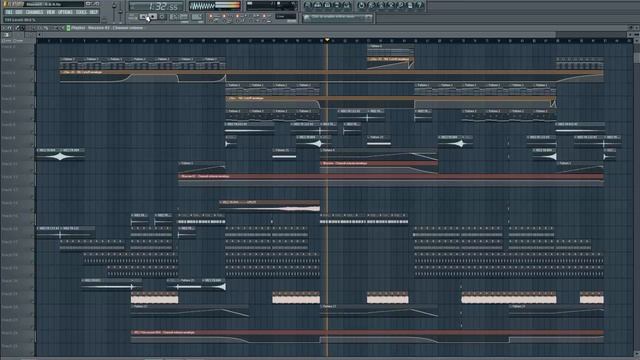Open the mixer shortcut icon
The image size is (640, 360).
347,5
